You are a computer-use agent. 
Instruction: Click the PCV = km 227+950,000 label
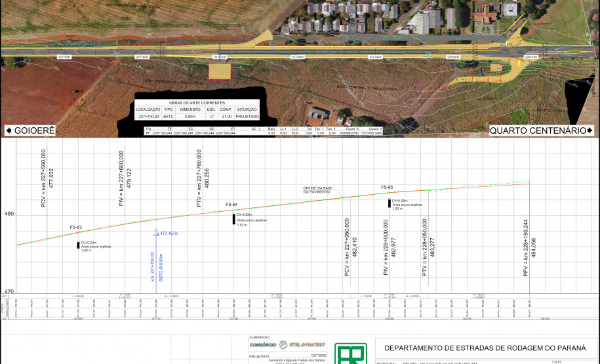coord(347,247)
